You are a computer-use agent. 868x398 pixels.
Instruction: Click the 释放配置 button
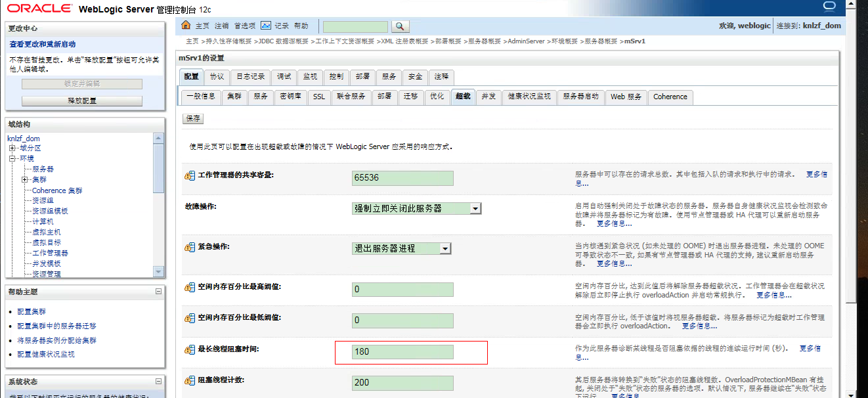pyautogui.click(x=82, y=101)
